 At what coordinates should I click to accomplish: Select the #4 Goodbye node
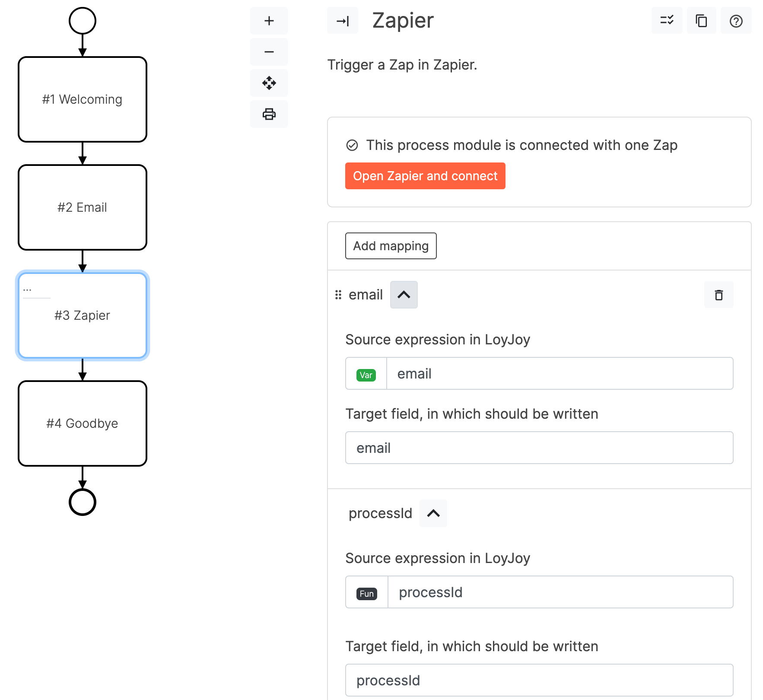click(82, 423)
